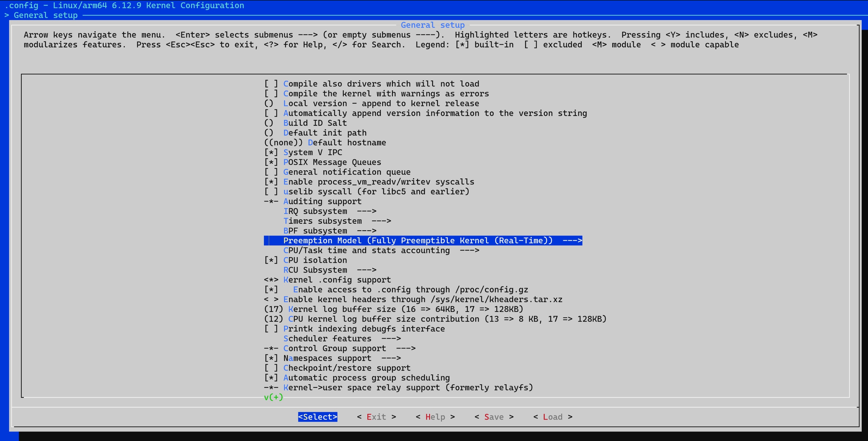
Task: Click the '< Save >' button
Action: (494, 417)
